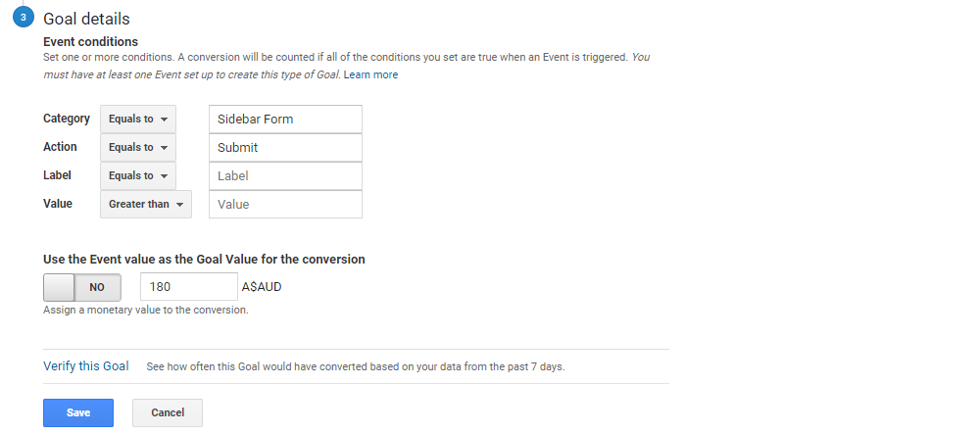The height and width of the screenshot is (434, 980).
Task: Click the step 3 circle icon
Action: [x=24, y=18]
